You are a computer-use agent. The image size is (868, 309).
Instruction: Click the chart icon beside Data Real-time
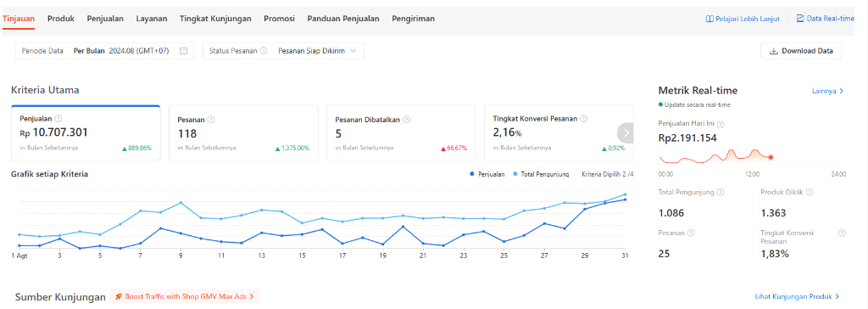[800, 19]
